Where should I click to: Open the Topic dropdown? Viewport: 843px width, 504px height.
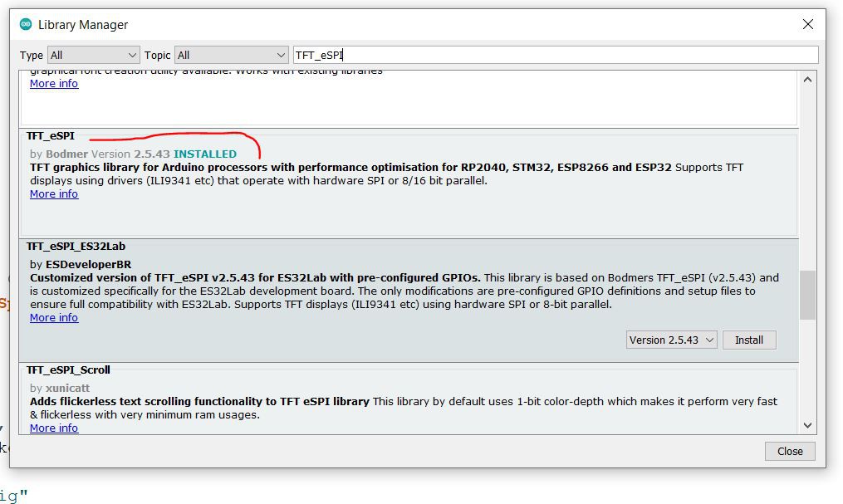[x=231, y=55]
